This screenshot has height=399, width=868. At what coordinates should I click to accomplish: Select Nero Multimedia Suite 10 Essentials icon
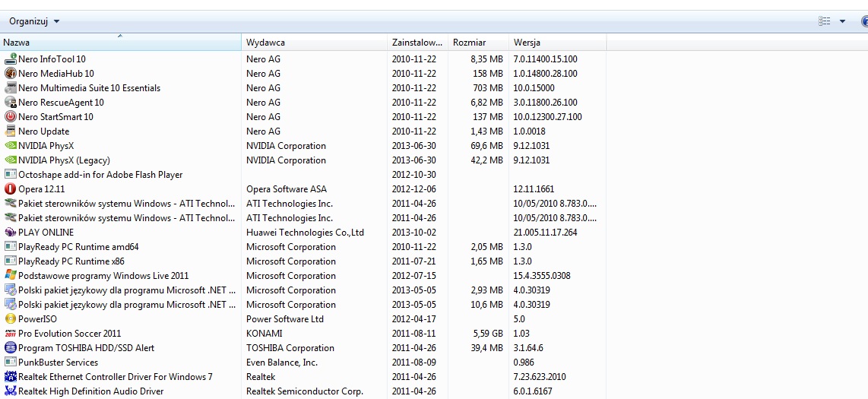(10, 87)
